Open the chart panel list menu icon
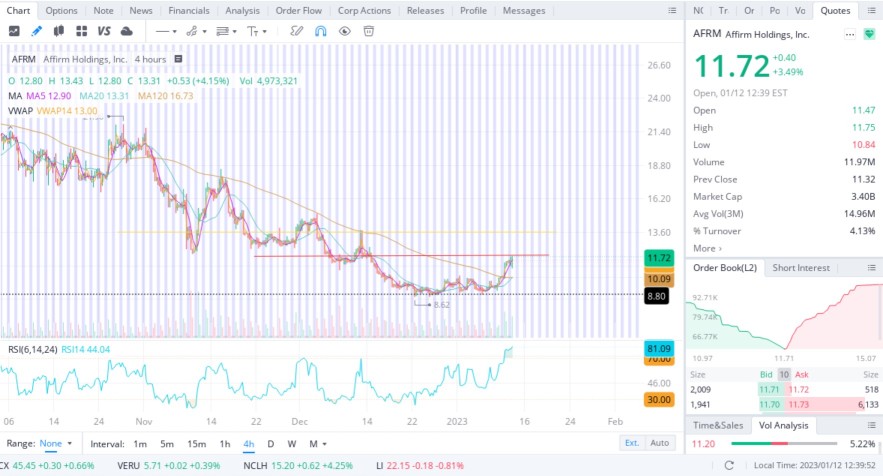883x476 pixels. click(672, 11)
